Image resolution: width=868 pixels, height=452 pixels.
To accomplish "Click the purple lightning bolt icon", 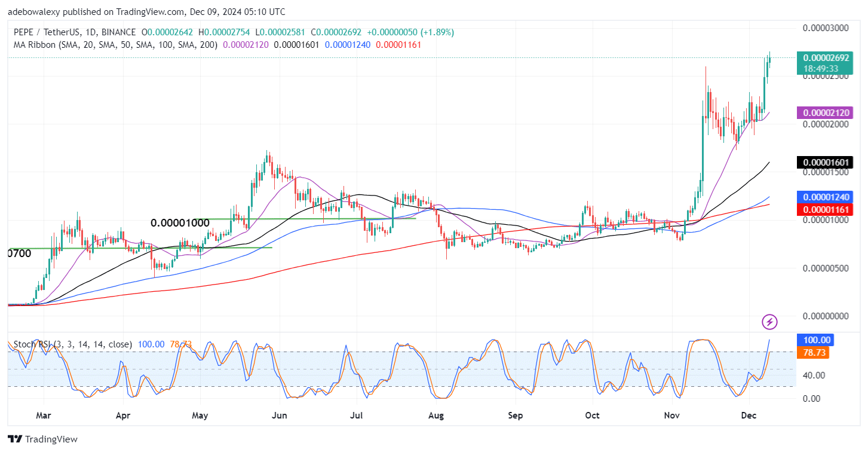I will [x=770, y=322].
